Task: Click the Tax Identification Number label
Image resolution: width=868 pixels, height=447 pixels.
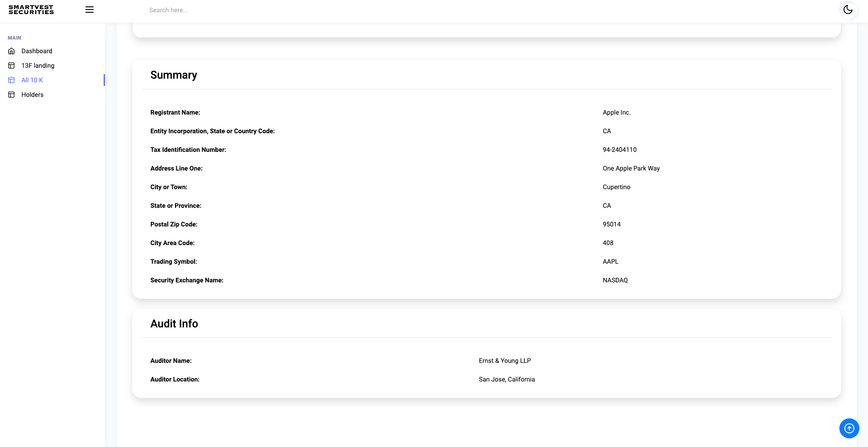Action: coord(188,150)
